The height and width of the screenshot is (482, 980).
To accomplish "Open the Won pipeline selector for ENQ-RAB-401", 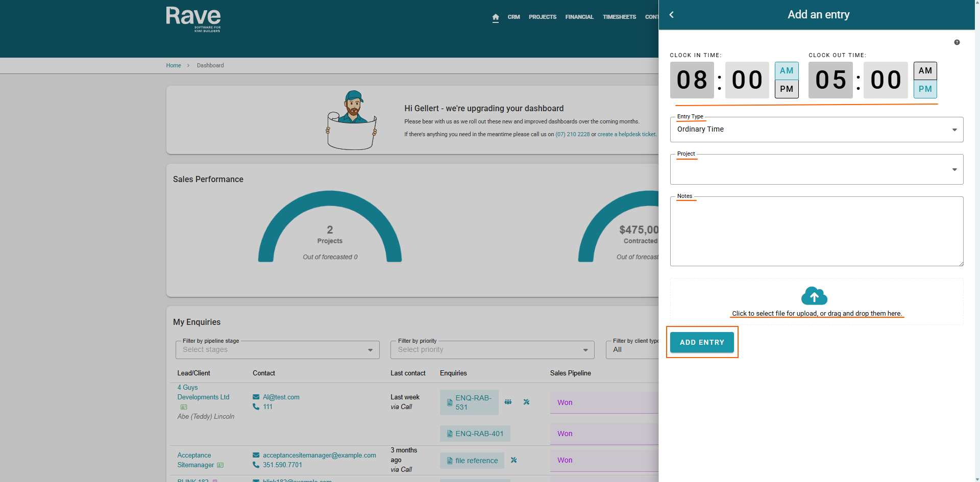I will click(604, 434).
